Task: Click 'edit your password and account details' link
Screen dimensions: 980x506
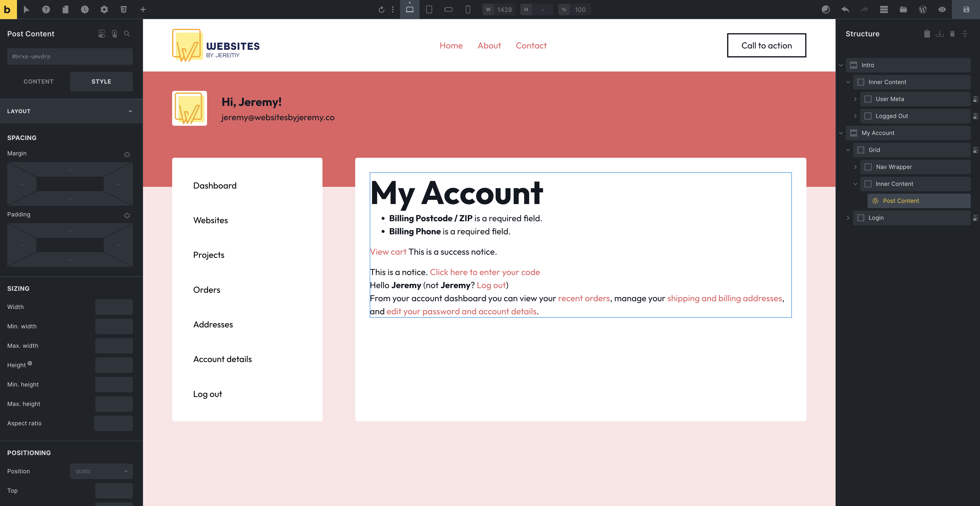Action: coord(461,312)
